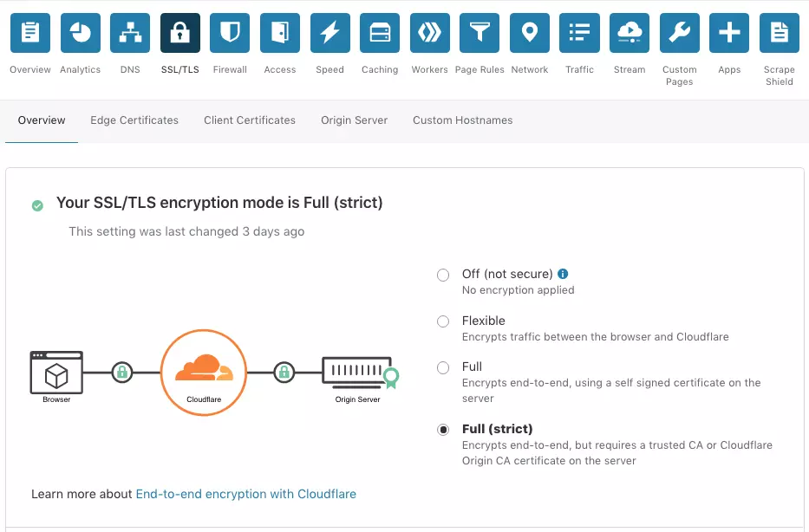
Task: Open the Workers chevrons icon
Action: (x=430, y=33)
